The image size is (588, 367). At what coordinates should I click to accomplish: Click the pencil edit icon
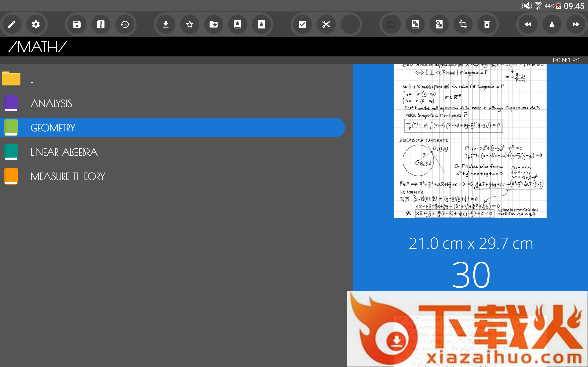(12, 24)
